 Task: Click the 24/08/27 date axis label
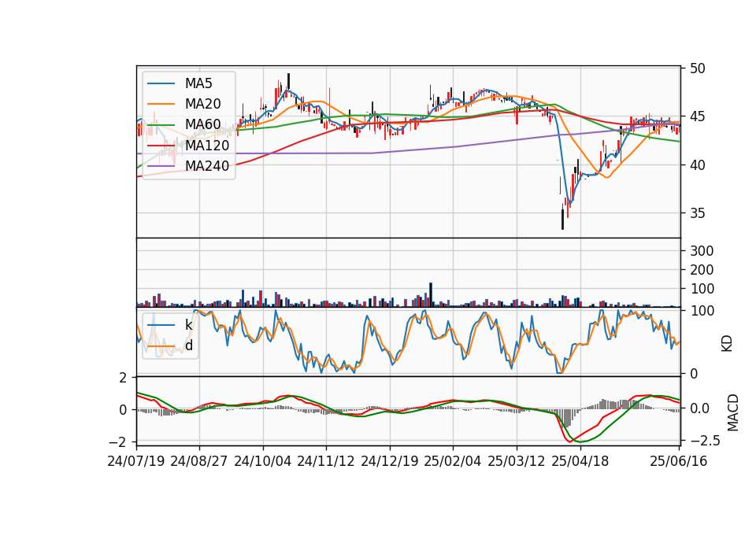point(198,461)
